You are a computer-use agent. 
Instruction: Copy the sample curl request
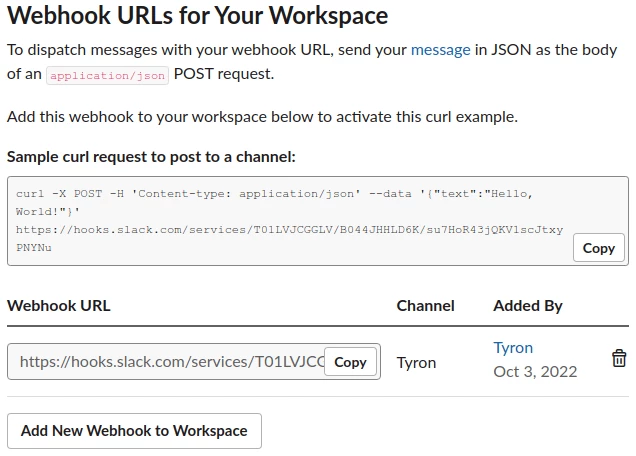[x=599, y=247]
